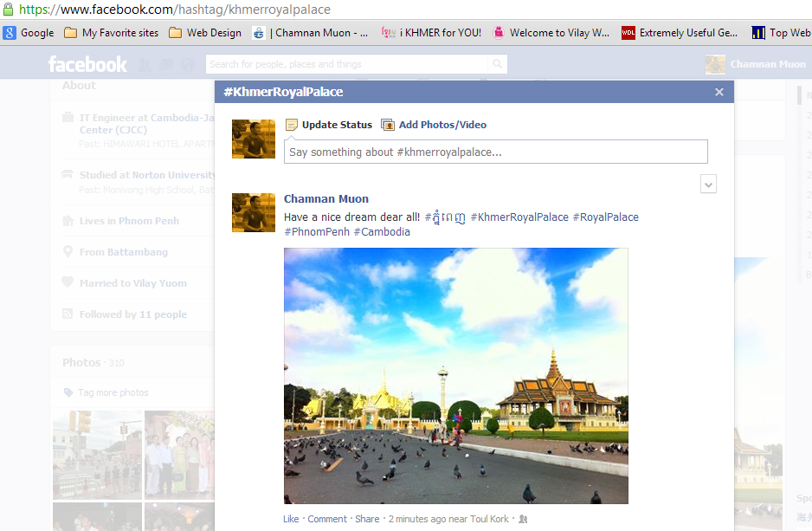Open Chamnan Muon post author link

326,199
